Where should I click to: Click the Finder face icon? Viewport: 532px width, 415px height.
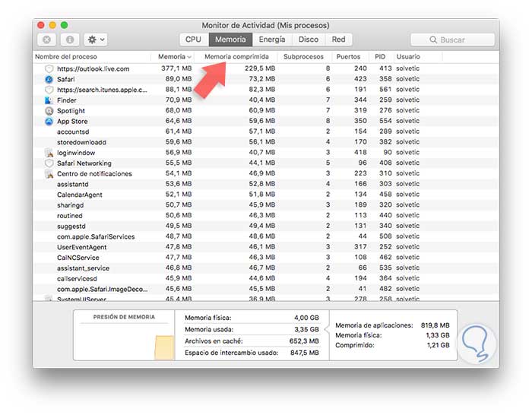(49, 100)
